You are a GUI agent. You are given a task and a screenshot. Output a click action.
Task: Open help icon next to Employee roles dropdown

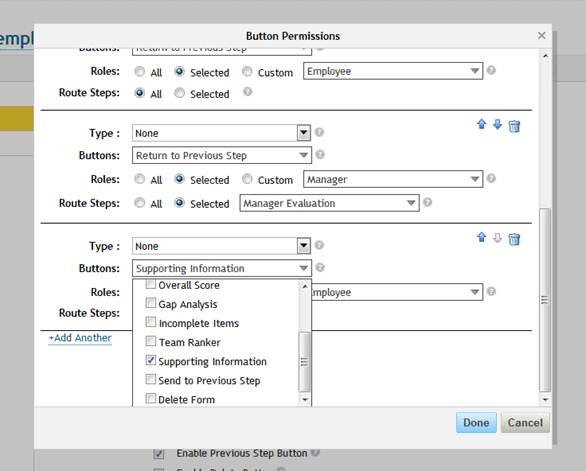491,70
